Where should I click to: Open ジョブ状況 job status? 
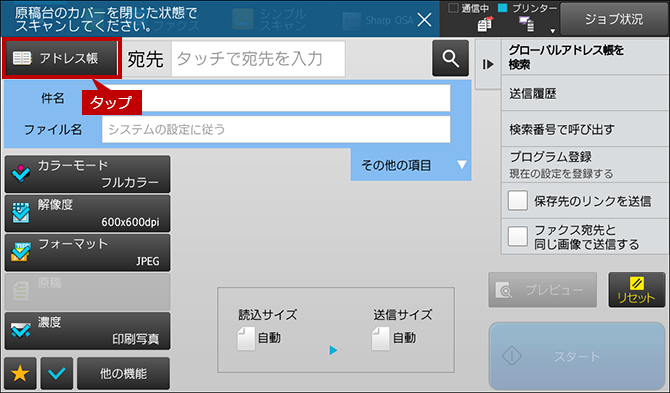(x=614, y=19)
